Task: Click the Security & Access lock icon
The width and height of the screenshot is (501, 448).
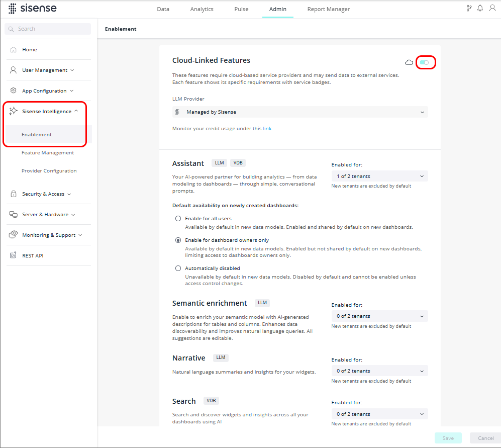Action: tap(14, 194)
